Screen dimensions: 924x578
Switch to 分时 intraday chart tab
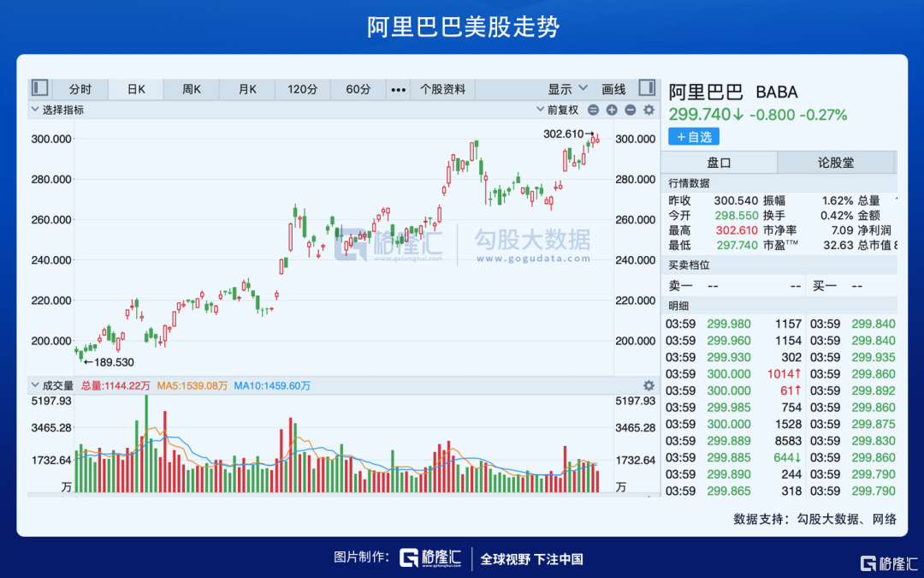[80, 90]
